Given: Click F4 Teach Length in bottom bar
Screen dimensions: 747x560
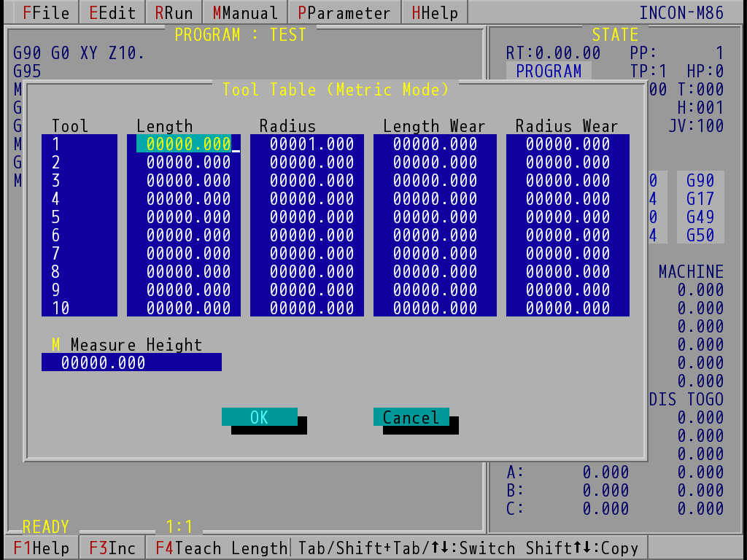Looking at the screenshot, I should 222,548.
